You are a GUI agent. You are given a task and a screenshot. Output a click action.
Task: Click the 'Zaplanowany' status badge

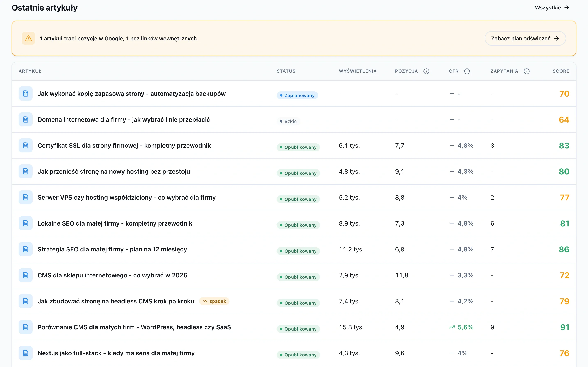pos(297,95)
